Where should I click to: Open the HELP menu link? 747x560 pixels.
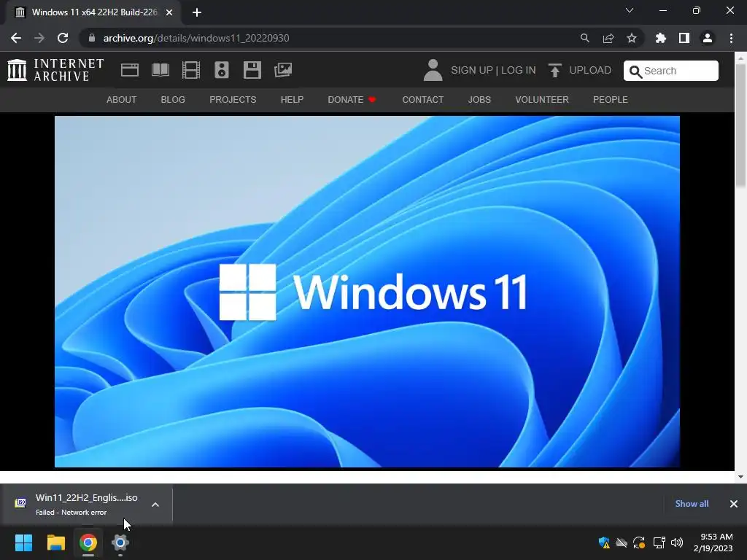[292, 99]
